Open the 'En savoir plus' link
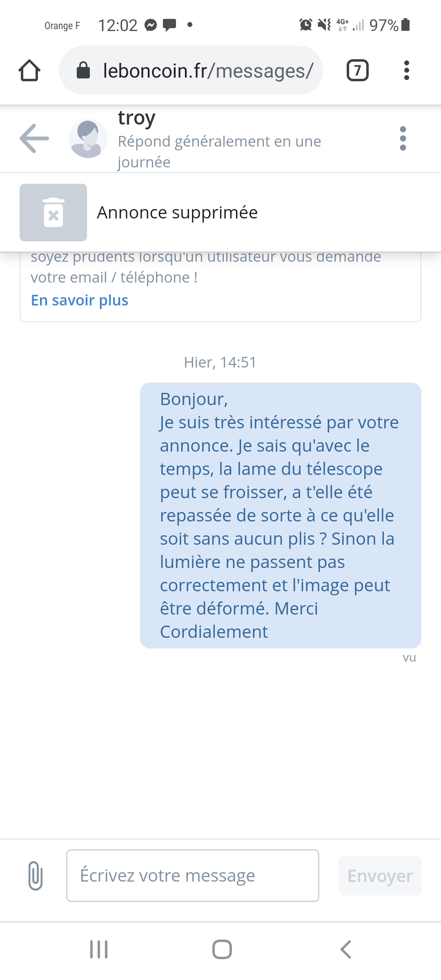Screen dimensions: 441x980 coord(80,300)
